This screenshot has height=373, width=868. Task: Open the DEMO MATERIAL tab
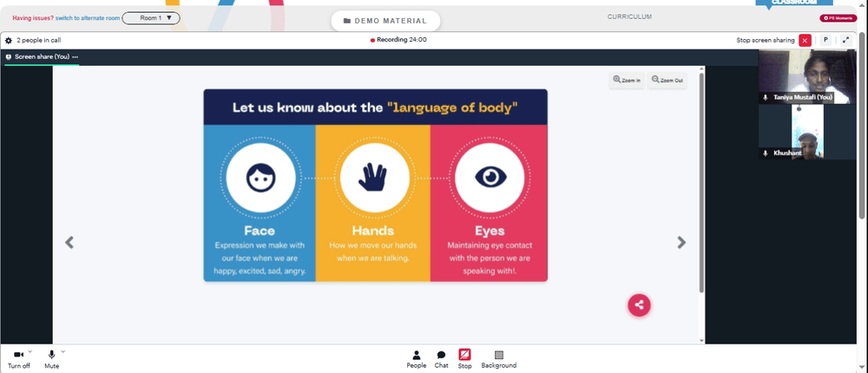tap(385, 21)
